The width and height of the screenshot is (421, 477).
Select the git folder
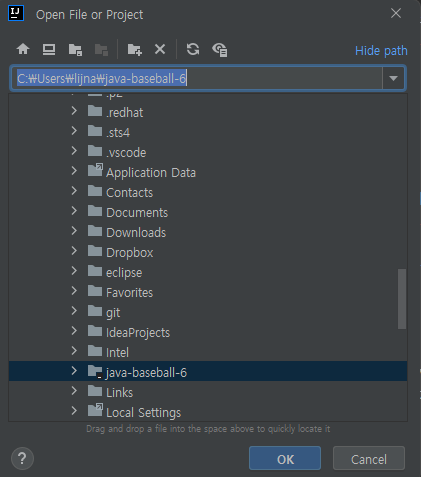point(113,313)
